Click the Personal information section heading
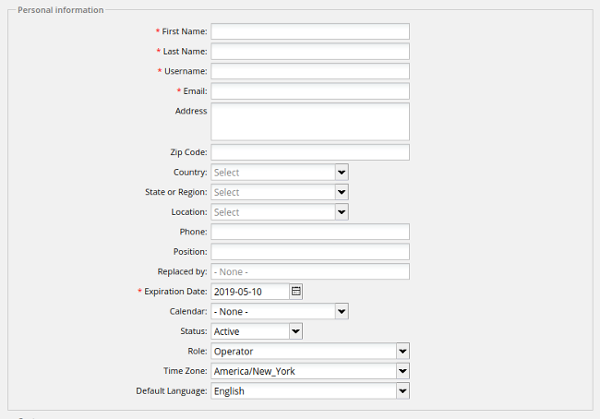The height and width of the screenshot is (419, 600). point(61,10)
